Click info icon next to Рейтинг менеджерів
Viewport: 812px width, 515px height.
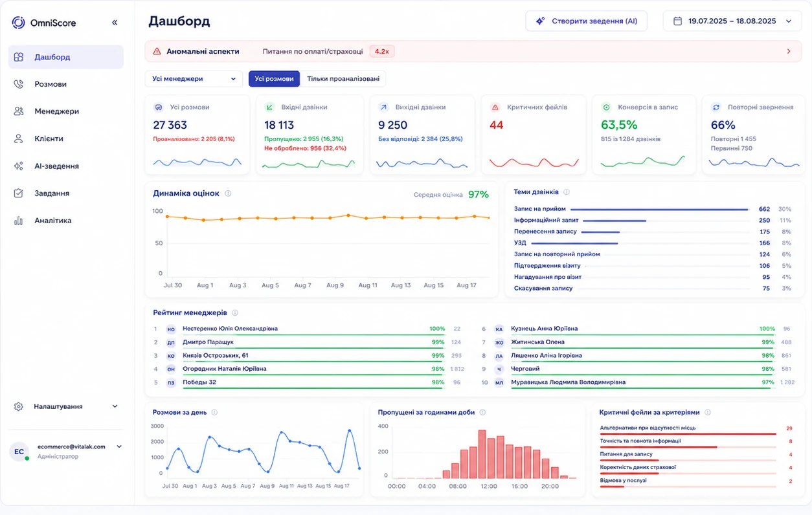coord(235,313)
